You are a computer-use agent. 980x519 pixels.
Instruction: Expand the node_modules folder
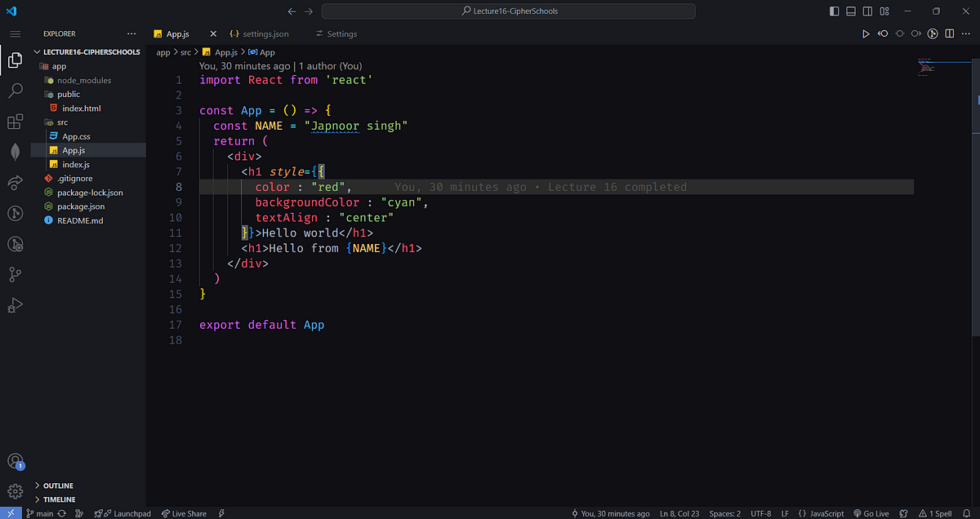(x=88, y=80)
